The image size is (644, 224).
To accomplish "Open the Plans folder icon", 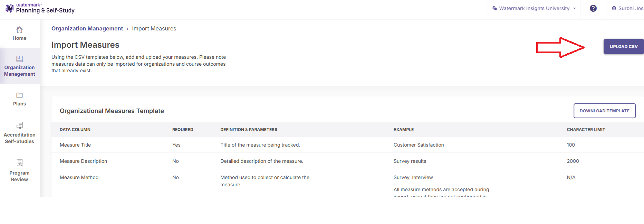I will 19,95.
